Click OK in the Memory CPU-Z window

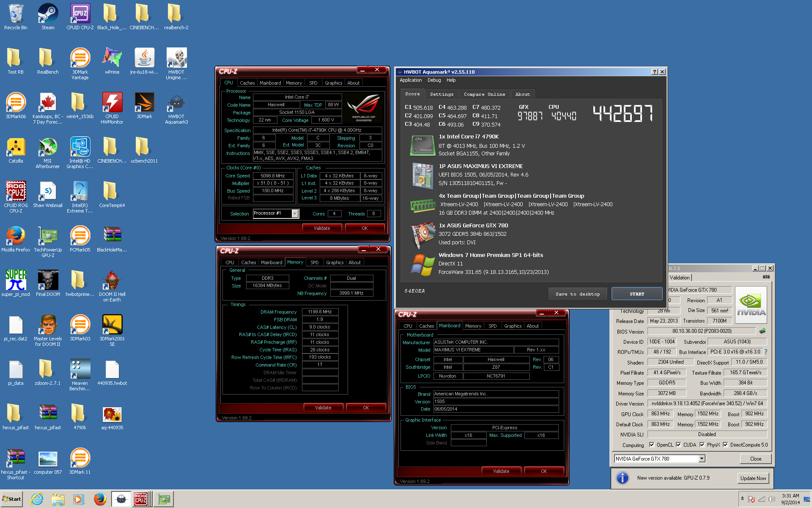(366, 408)
